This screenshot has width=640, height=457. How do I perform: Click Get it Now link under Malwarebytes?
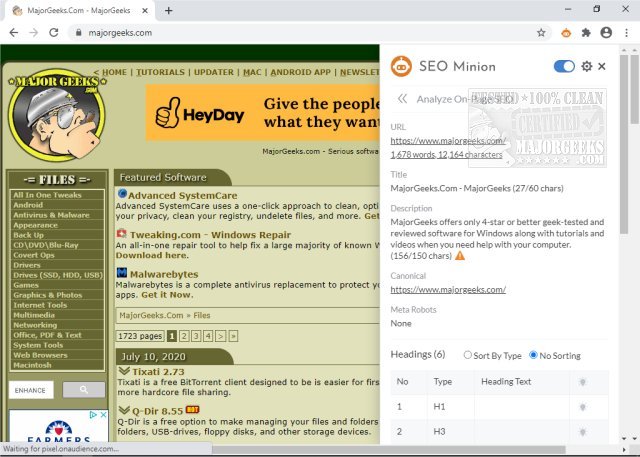click(x=167, y=295)
